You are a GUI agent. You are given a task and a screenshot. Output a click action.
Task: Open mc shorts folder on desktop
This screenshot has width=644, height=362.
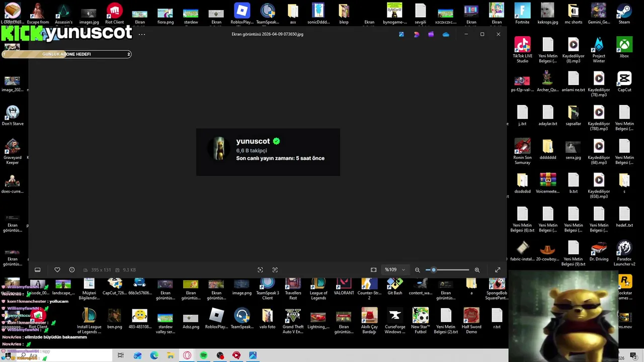click(573, 14)
